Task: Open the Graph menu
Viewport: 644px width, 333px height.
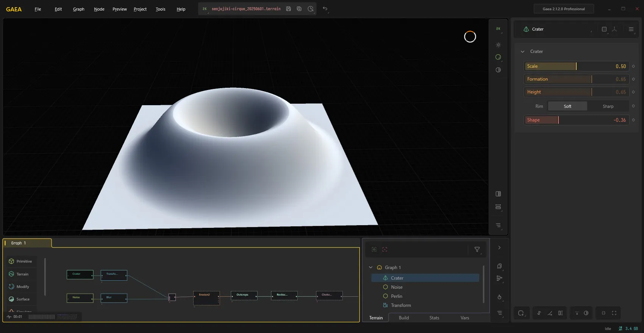Action: 78,9
